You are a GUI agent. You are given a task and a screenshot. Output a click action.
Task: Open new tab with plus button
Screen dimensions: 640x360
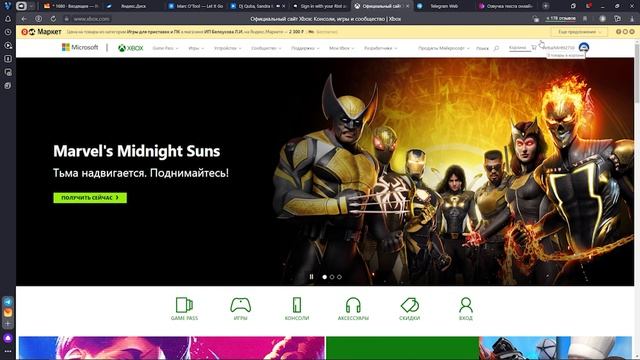click(545, 6)
